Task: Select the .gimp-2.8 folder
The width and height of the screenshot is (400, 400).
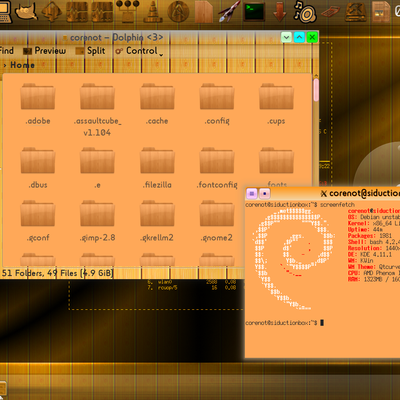Action: (97, 221)
